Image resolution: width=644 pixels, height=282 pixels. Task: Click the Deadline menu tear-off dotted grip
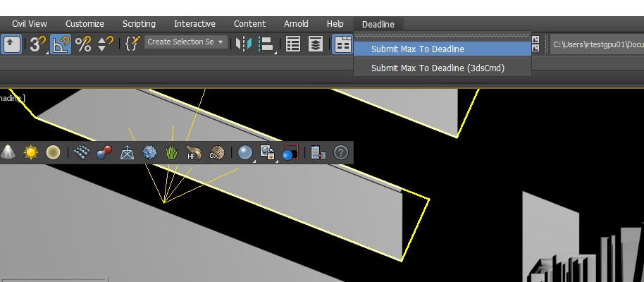pos(442,36)
